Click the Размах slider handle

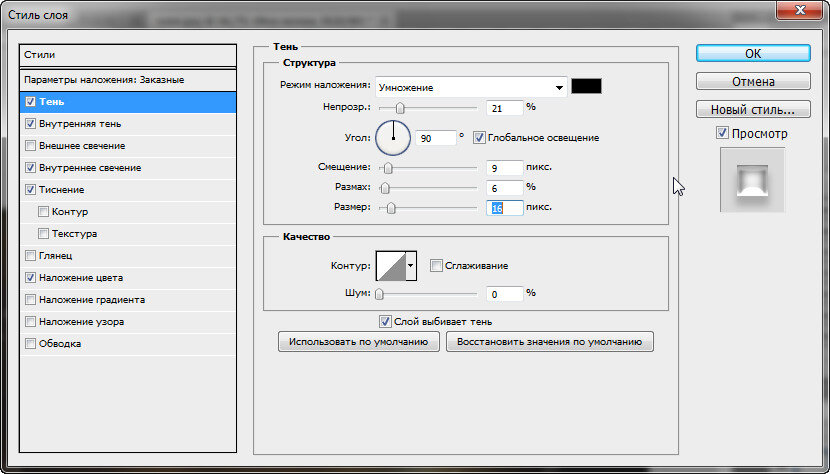[x=385, y=188]
